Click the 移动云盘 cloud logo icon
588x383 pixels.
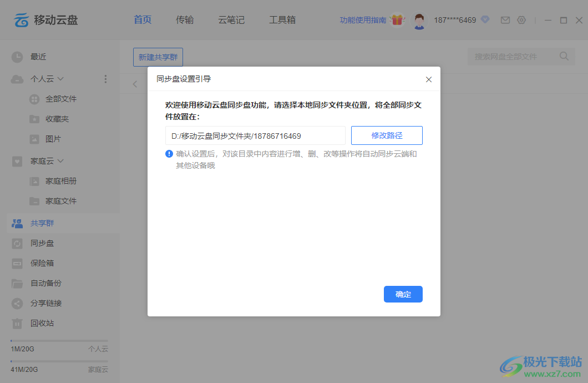[21, 20]
